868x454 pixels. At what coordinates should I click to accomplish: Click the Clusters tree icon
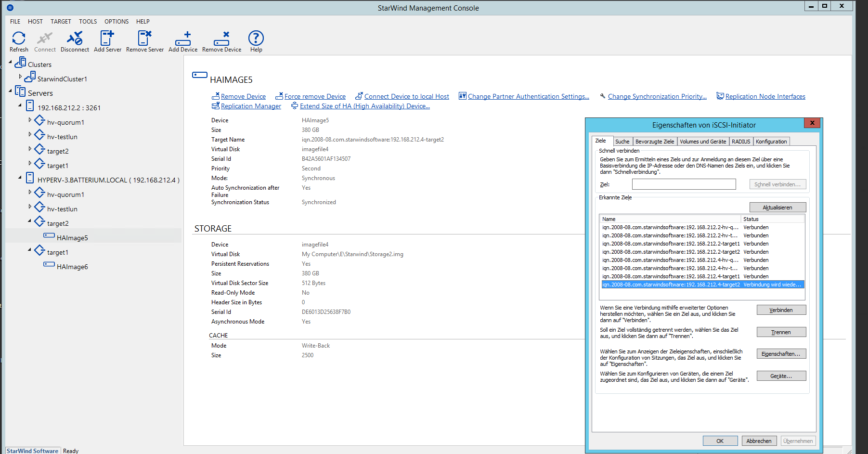click(x=21, y=63)
